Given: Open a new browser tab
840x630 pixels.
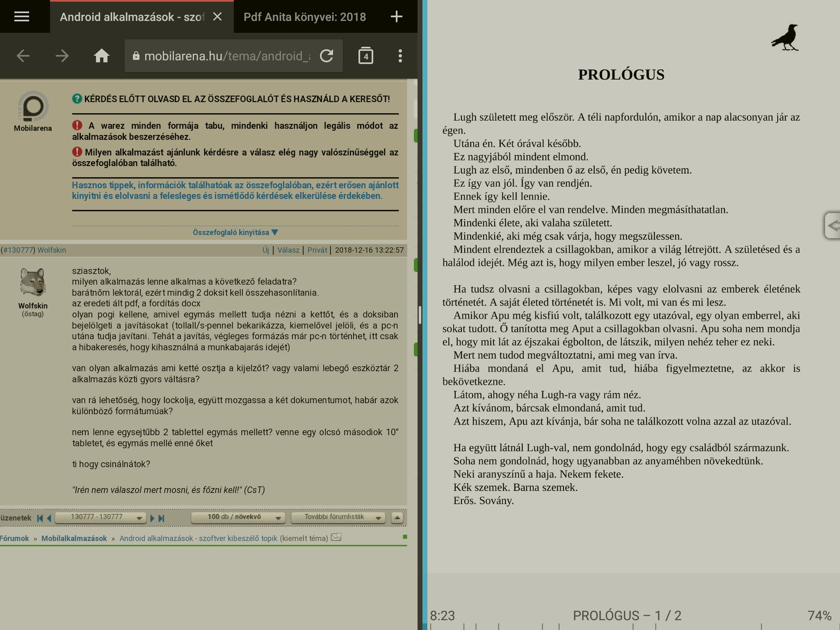Looking at the screenshot, I should pyautogui.click(x=396, y=17).
